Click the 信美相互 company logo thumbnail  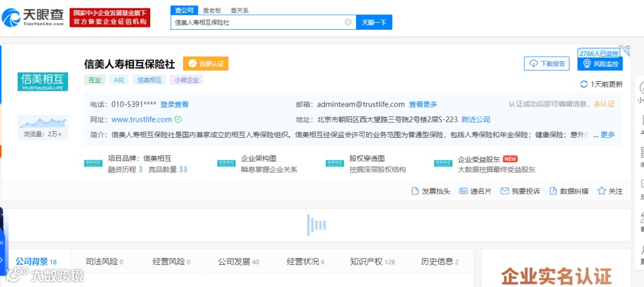click(x=43, y=82)
